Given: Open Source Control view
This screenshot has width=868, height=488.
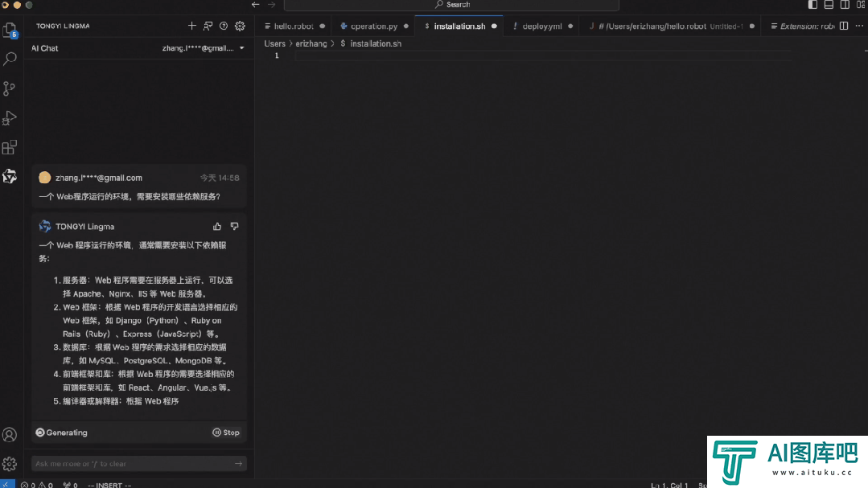Looking at the screenshot, I should tap(10, 88).
